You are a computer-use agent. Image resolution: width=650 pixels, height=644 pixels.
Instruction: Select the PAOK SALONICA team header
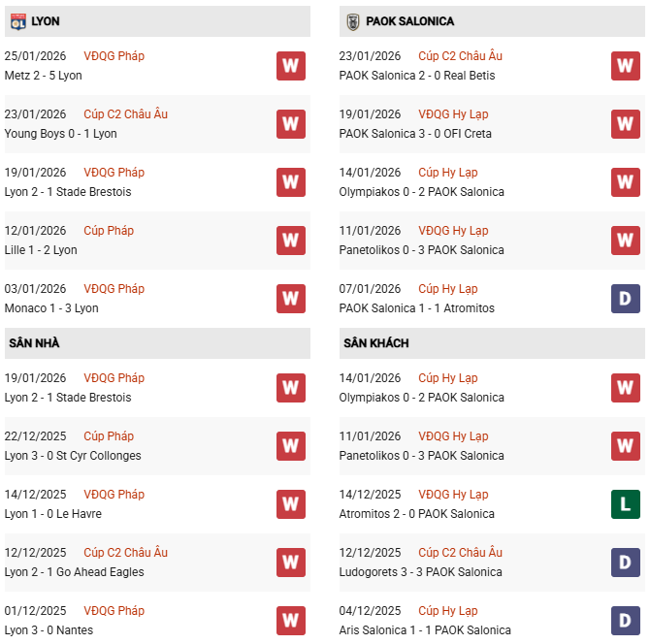(409, 21)
